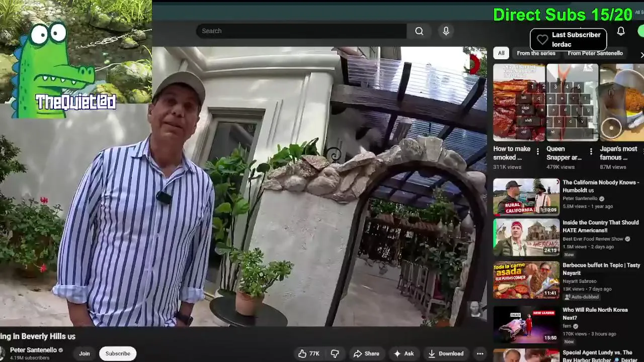The width and height of the screenshot is (644, 362).
Task: Click title 'Barbecue buffet in Tepic | Tasty Nayarit'
Action: [601, 269]
